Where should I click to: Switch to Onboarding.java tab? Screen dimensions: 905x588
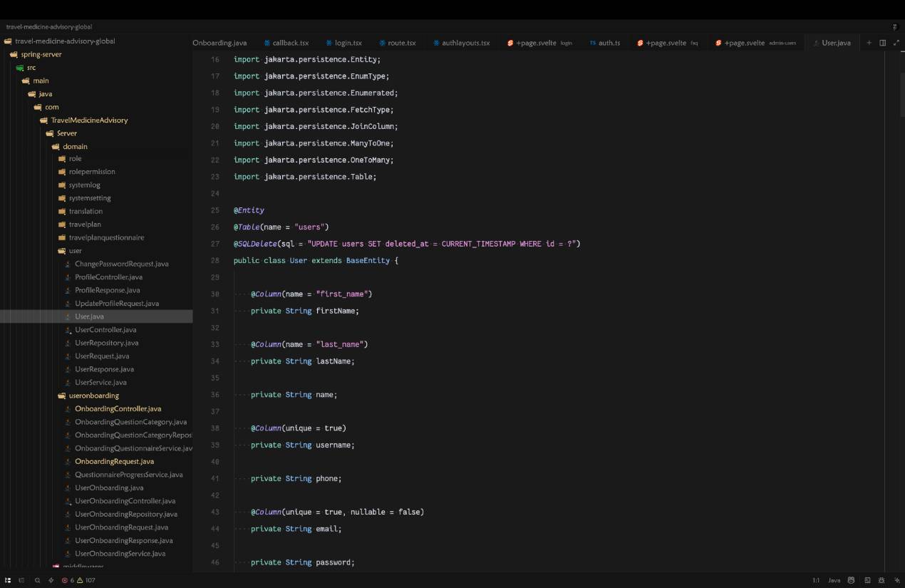point(219,43)
